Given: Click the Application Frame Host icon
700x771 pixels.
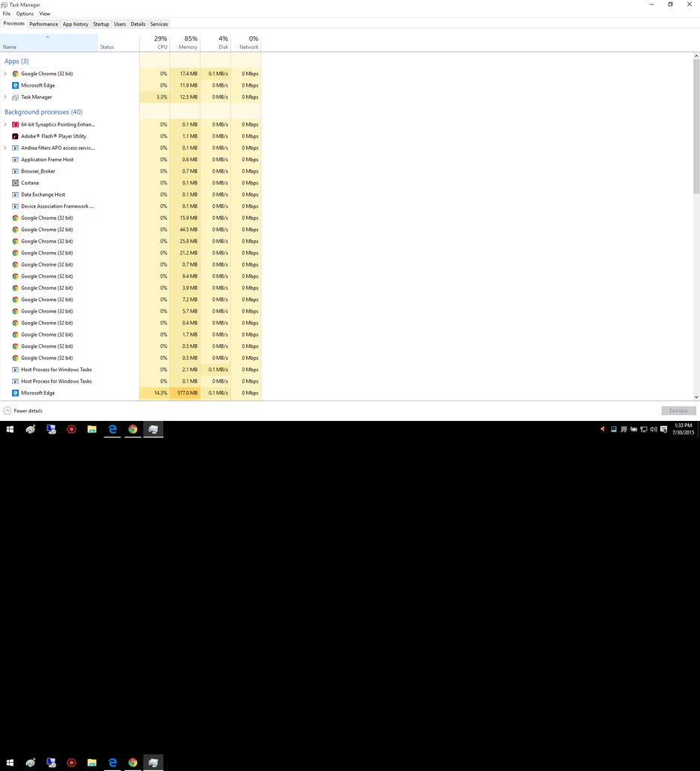Looking at the screenshot, I should click(x=15, y=160).
